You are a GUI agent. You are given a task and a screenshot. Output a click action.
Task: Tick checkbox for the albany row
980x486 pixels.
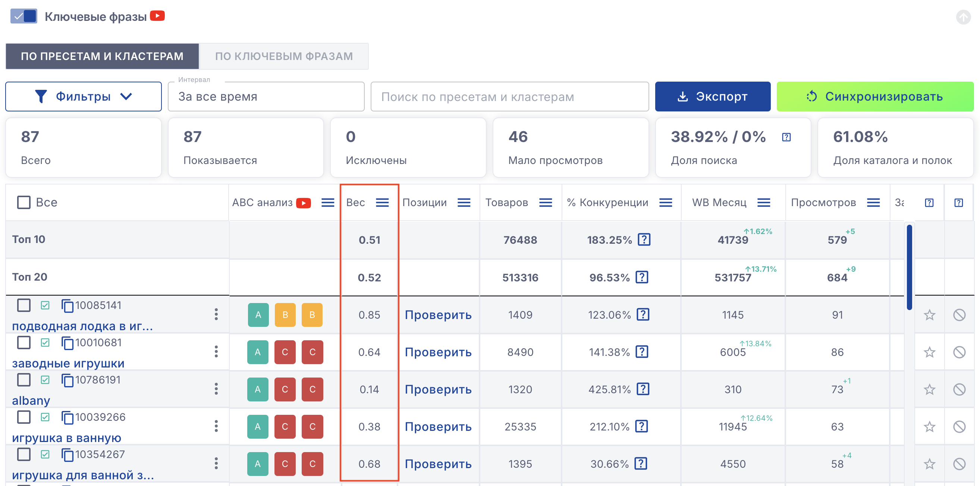coord(23,379)
